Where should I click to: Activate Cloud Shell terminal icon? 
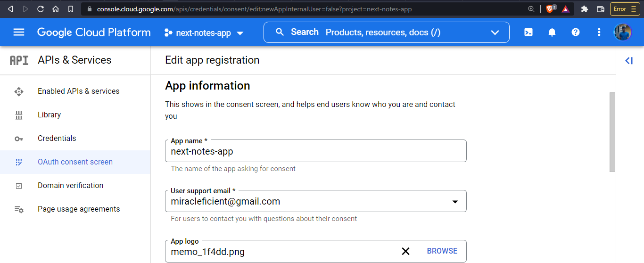(528, 32)
